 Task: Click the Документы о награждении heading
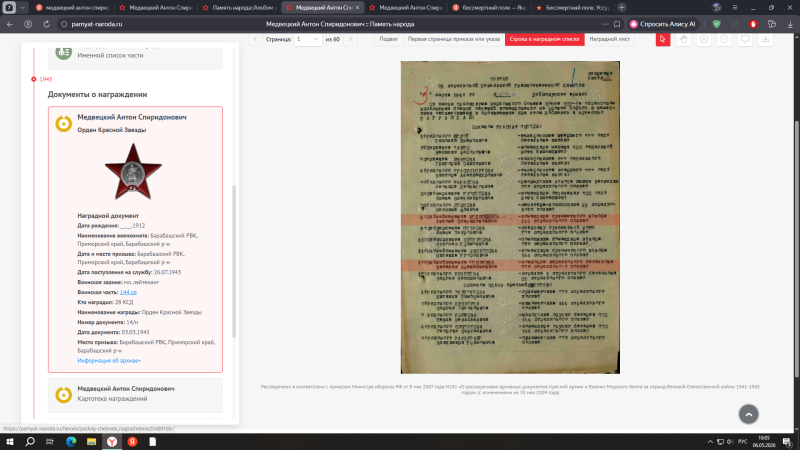(97, 94)
